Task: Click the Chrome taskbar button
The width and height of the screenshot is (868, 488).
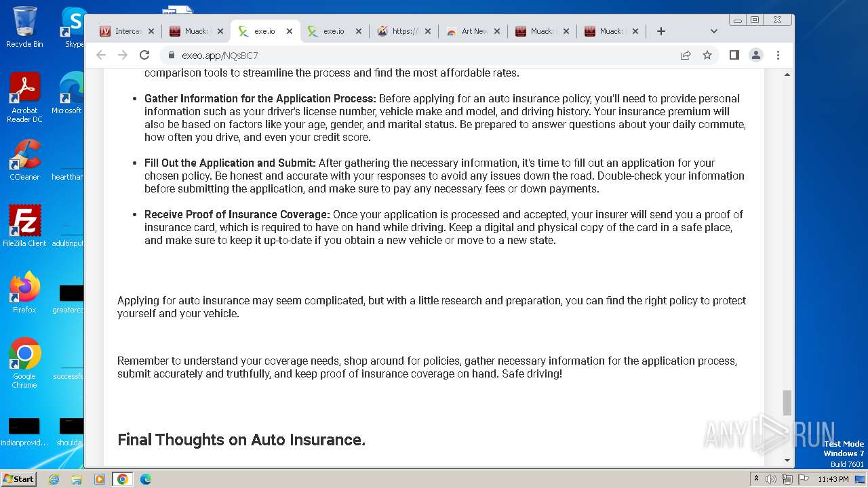Action: (x=123, y=479)
